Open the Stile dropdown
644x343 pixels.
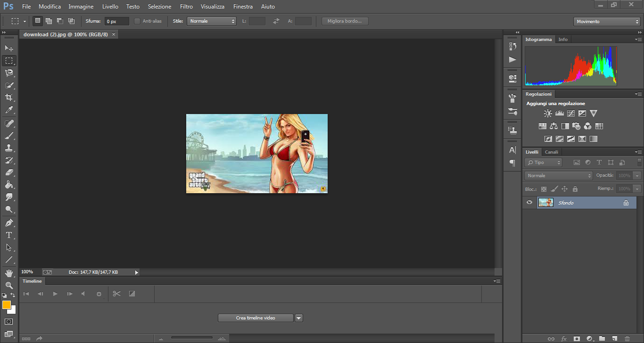pos(212,21)
